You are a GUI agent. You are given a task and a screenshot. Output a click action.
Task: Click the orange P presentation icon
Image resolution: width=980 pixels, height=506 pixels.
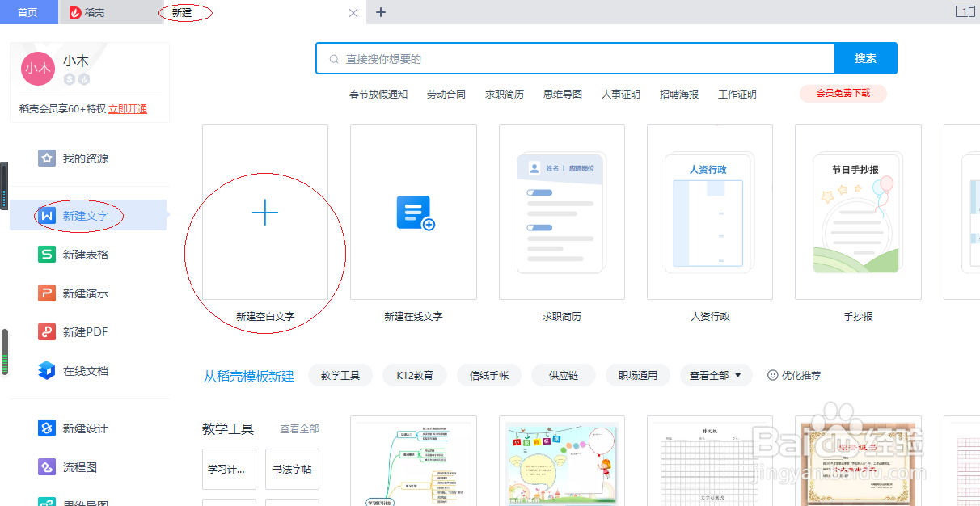47,293
